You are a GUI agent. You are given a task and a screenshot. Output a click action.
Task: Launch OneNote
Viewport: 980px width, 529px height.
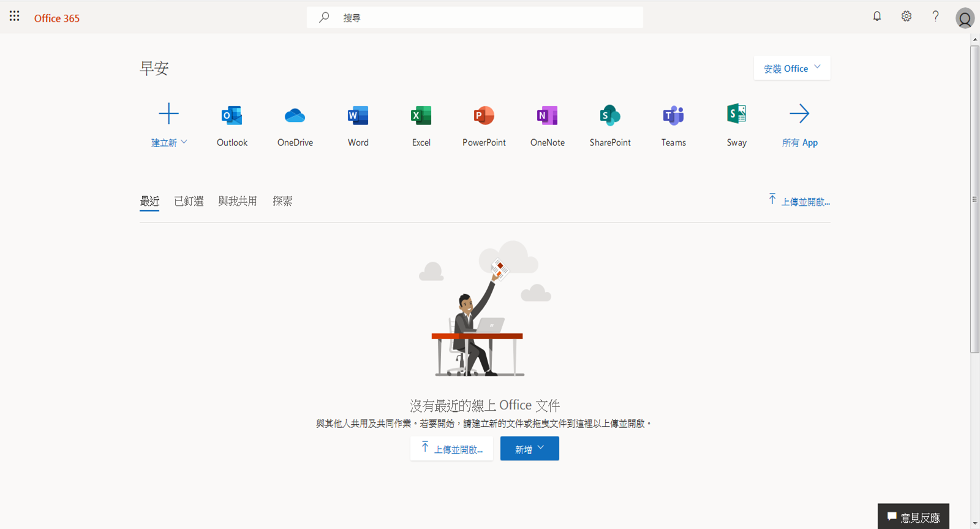[x=548, y=126]
